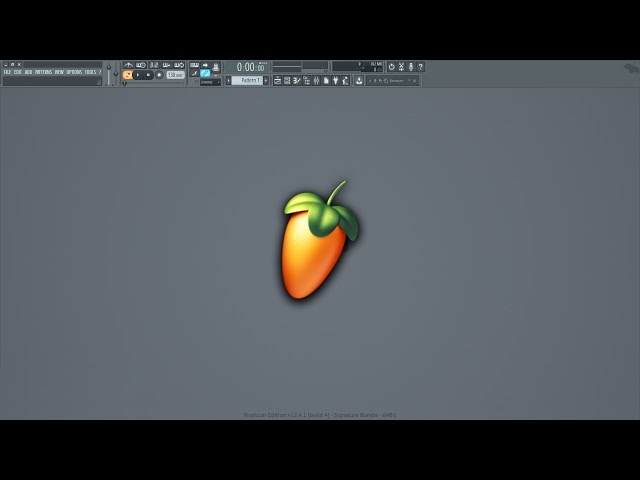Image resolution: width=640 pixels, height=480 pixels.
Task: Click the CPU usage meter
Action: tap(347, 67)
